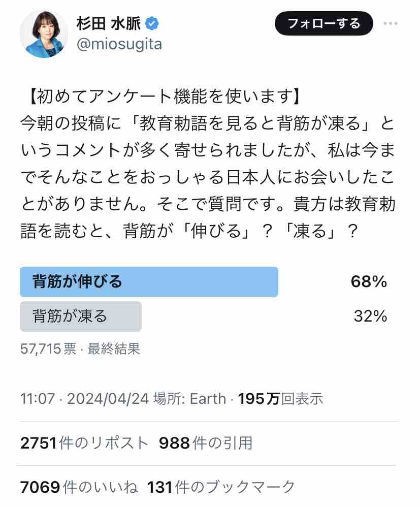Click the 32% poll result

pos(370,316)
